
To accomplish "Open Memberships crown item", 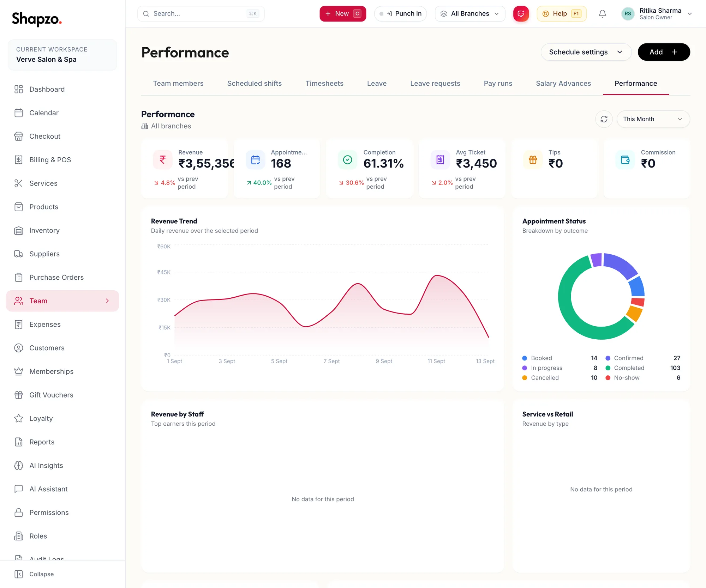I will (62, 371).
